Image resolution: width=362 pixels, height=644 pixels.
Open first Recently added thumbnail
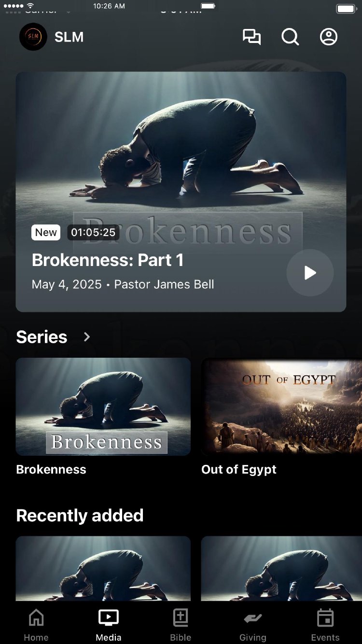[103, 569]
